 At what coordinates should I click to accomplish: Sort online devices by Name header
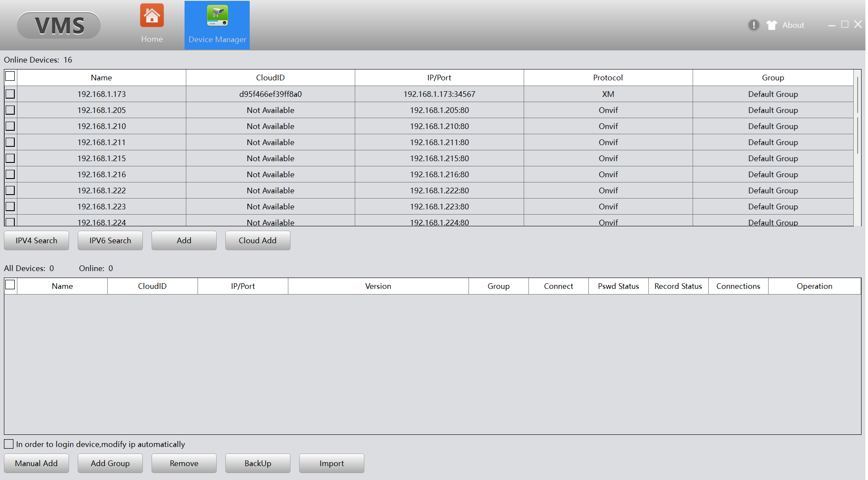[x=102, y=78]
